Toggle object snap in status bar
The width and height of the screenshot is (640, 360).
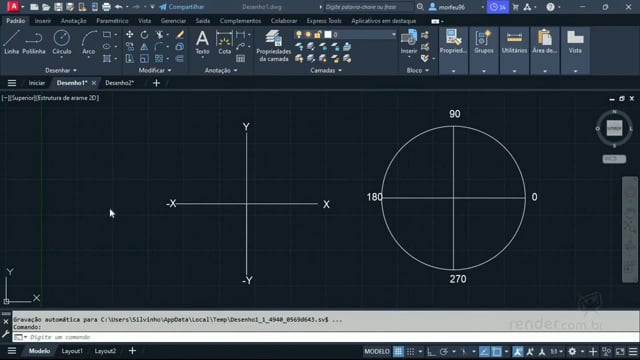(x=497, y=351)
